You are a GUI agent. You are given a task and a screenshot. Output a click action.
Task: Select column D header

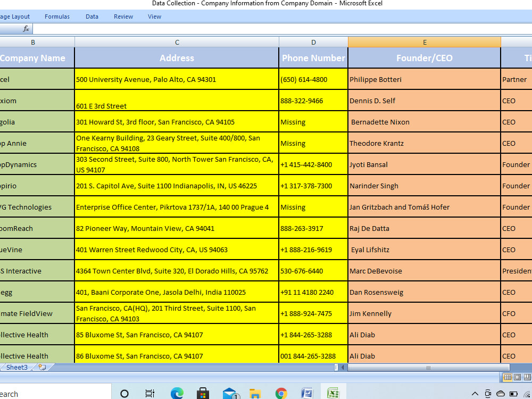coord(313,42)
